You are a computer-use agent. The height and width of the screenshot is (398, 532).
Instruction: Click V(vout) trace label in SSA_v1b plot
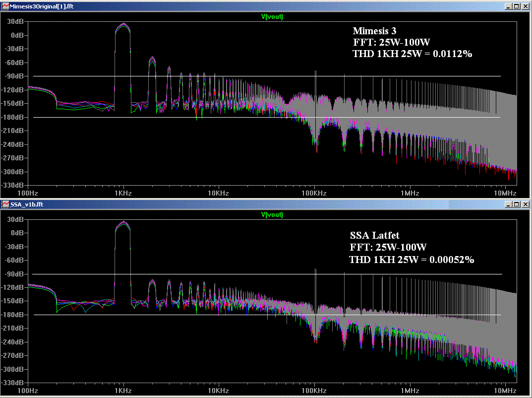click(272, 214)
